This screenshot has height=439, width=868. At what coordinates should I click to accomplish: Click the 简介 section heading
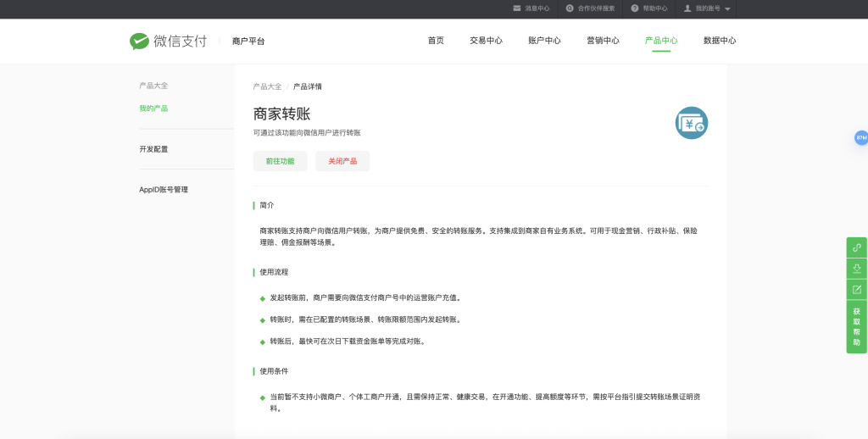(267, 205)
